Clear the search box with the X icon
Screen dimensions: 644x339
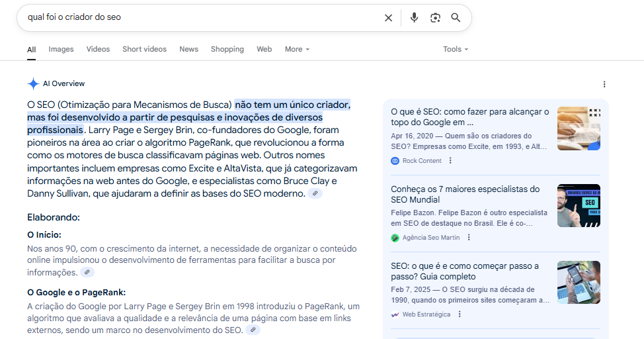(388, 18)
